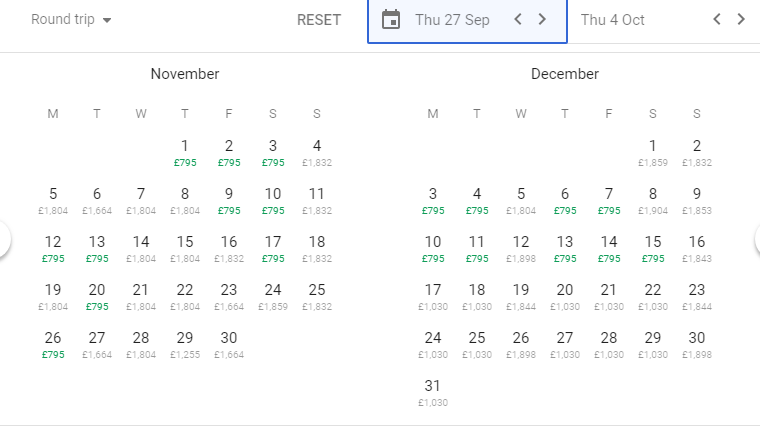Pick November 1 priced £795

185,152
